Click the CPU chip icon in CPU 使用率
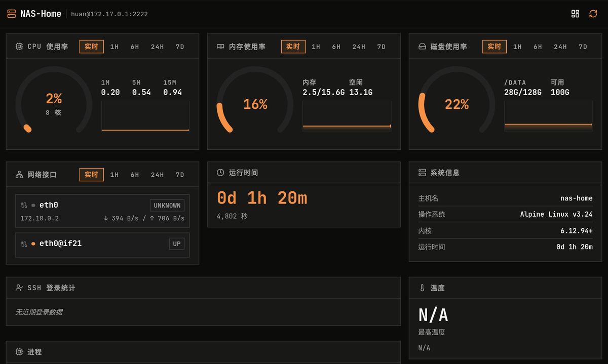 pyautogui.click(x=19, y=47)
